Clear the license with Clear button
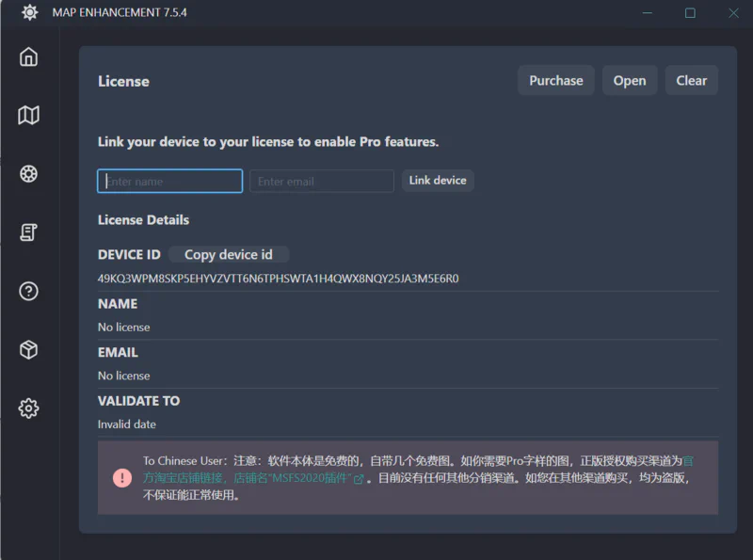This screenshot has height=560, width=753. (x=691, y=81)
